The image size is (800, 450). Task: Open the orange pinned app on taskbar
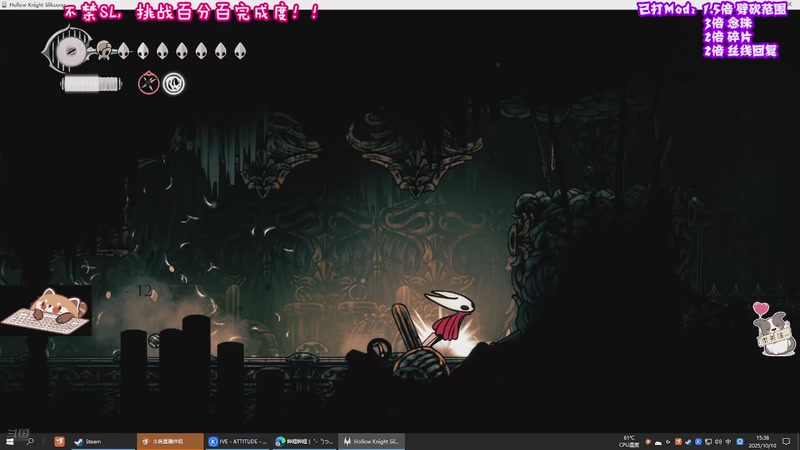(x=60, y=441)
